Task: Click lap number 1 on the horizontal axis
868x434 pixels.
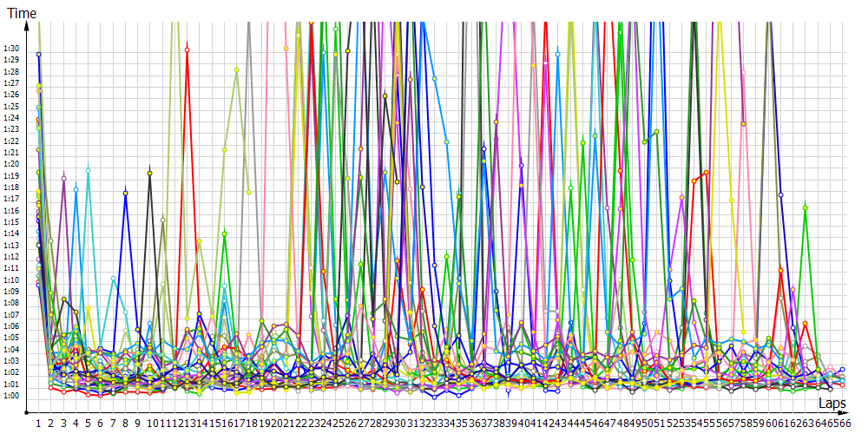Action: (38, 423)
